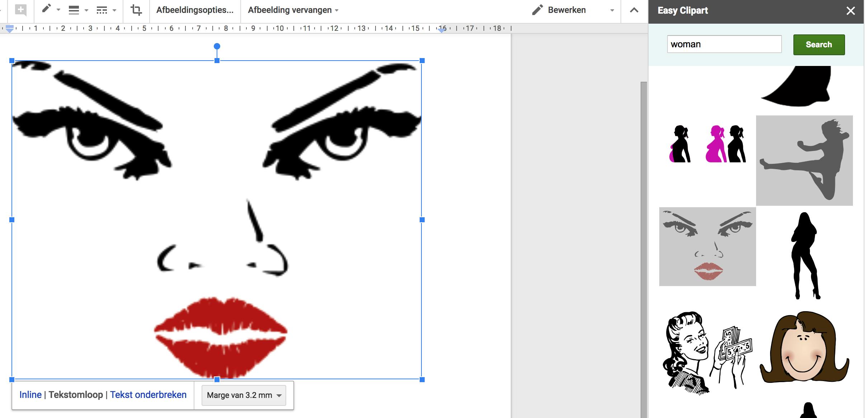The height and width of the screenshot is (418, 868).
Task: Close the Easy Clipart panel
Action: tap(850, 11)
